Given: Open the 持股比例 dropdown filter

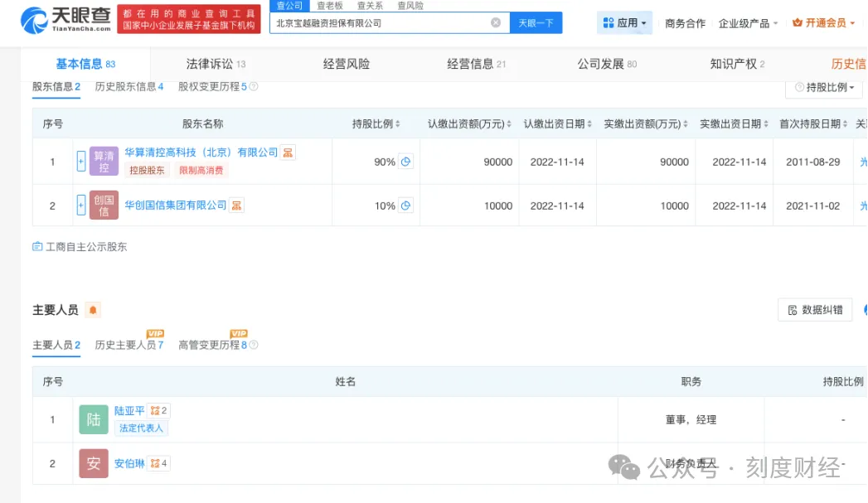Looking at the screenshot, I should [824, 88].
